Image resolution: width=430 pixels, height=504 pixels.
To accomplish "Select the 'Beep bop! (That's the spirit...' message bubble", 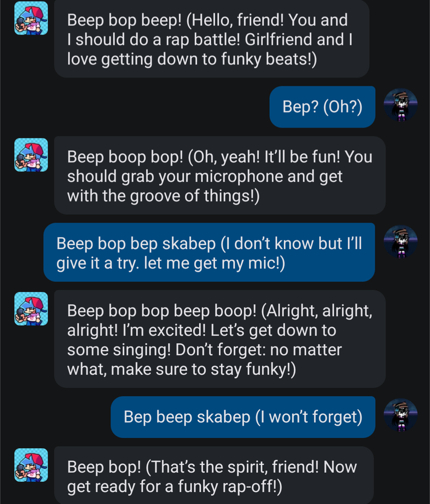I will pyautogui.click(x=214, y=475).
